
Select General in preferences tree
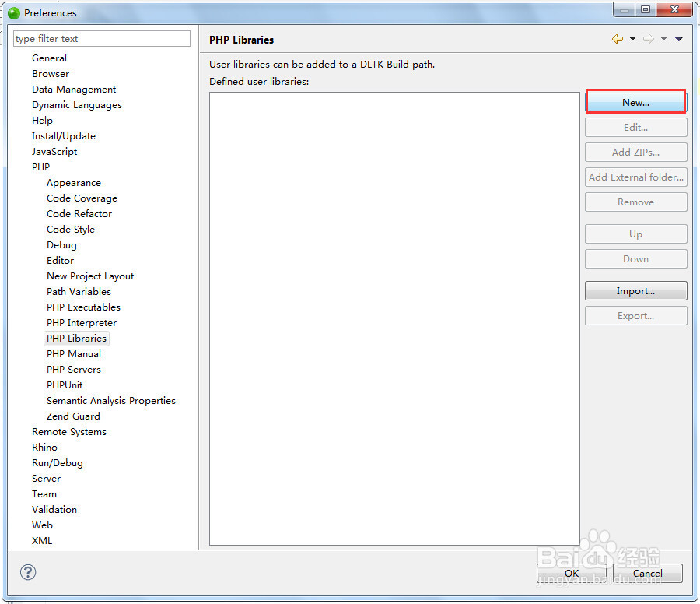point(49,58)
